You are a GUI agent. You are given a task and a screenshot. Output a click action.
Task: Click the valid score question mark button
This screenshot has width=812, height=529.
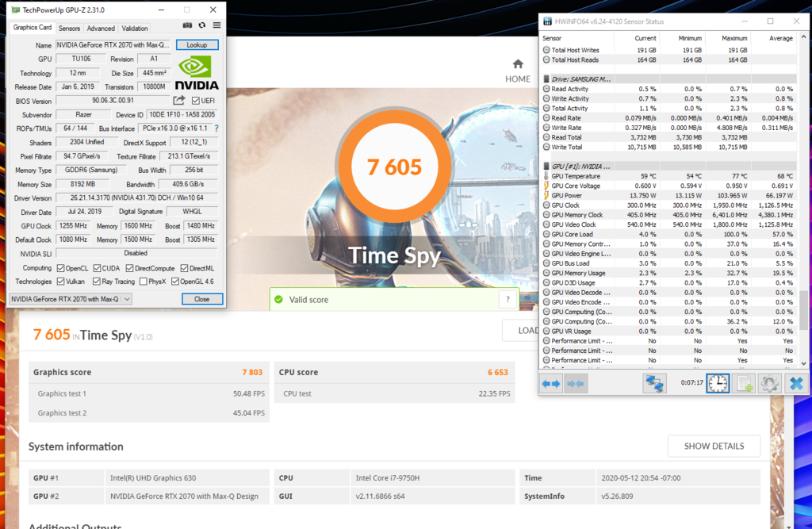click(x=507, y=300)
